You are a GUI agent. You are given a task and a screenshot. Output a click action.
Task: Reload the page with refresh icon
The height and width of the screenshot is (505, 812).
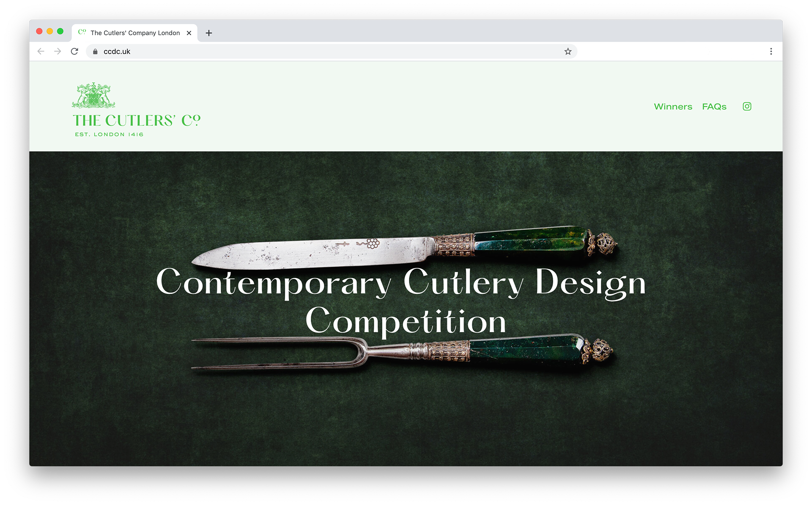point(74,51)
